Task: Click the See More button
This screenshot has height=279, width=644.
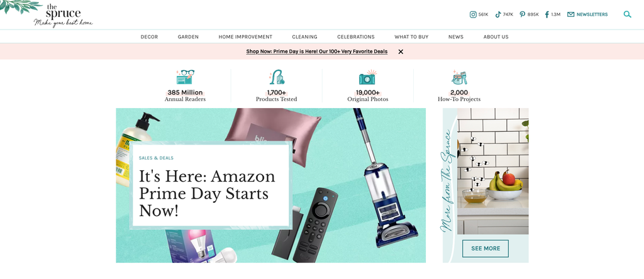Action: pyautogui.click(x=486, y=248)
